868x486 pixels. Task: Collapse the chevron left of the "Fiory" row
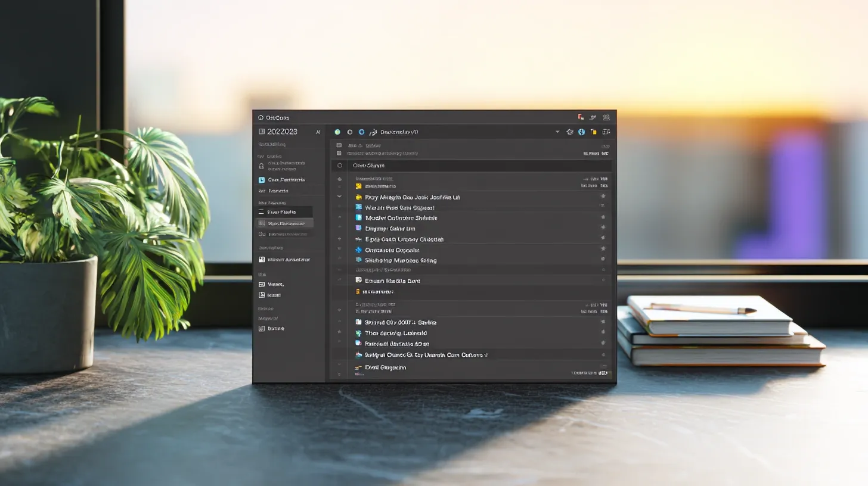pos(339,197)
